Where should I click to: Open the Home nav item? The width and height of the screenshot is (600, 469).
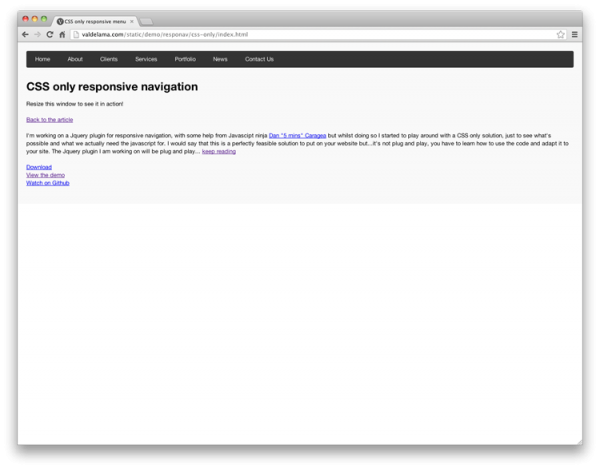(42, 59)
